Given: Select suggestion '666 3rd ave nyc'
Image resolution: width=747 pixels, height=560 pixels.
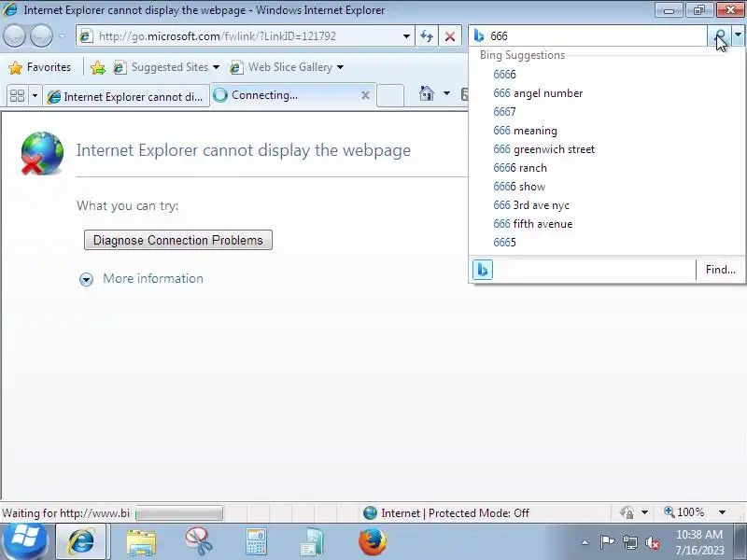Looking at the screenshot, I should pyautogui.click(x=607, y=204).
